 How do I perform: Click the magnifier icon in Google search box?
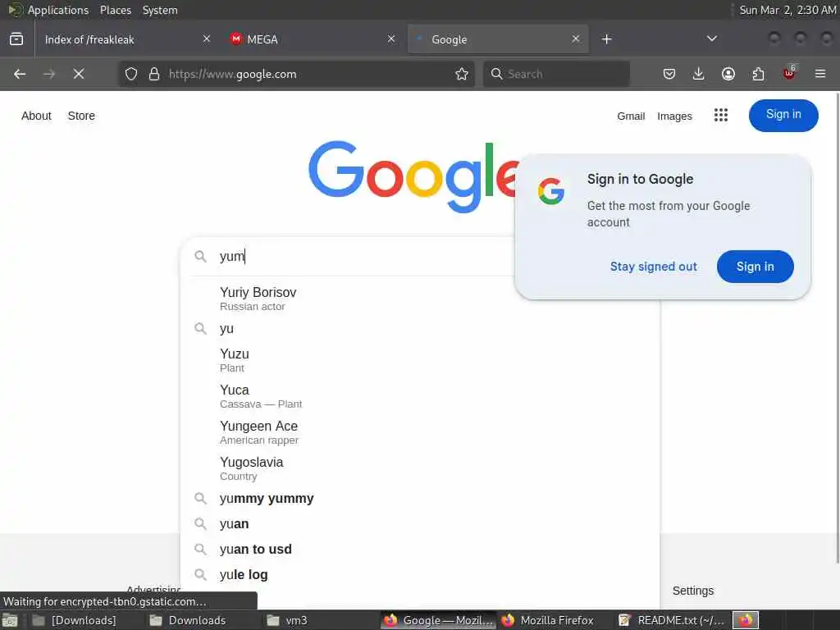200,256
